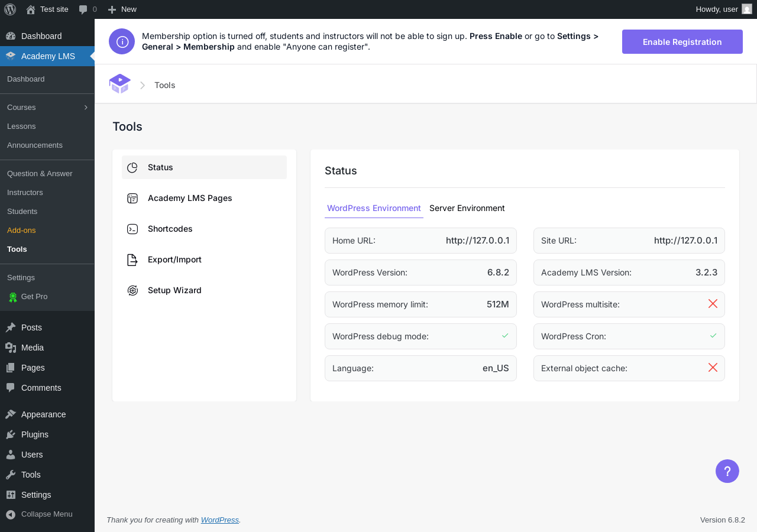Screen dimensions: 757x532
Task: Select Status in the Tools menu
Action: coord(204,167)
